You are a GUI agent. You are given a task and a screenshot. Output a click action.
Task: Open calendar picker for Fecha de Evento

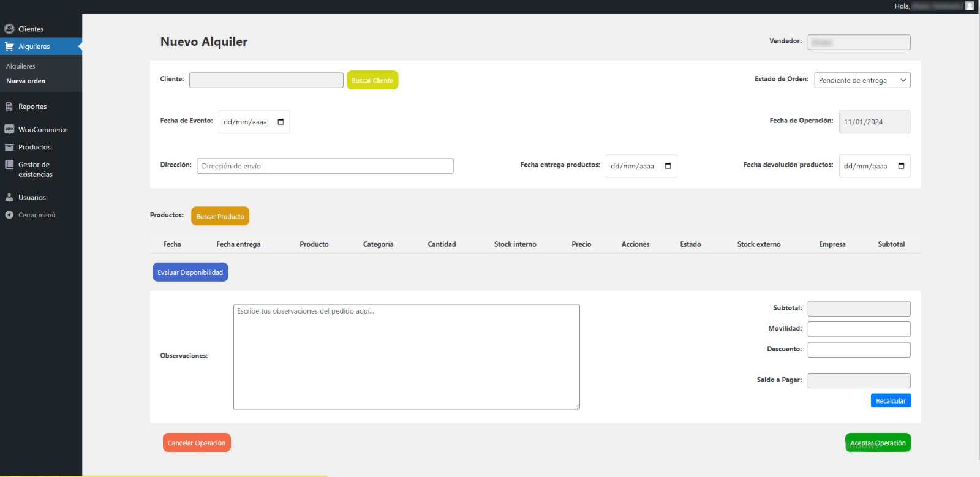pos(281,122)
